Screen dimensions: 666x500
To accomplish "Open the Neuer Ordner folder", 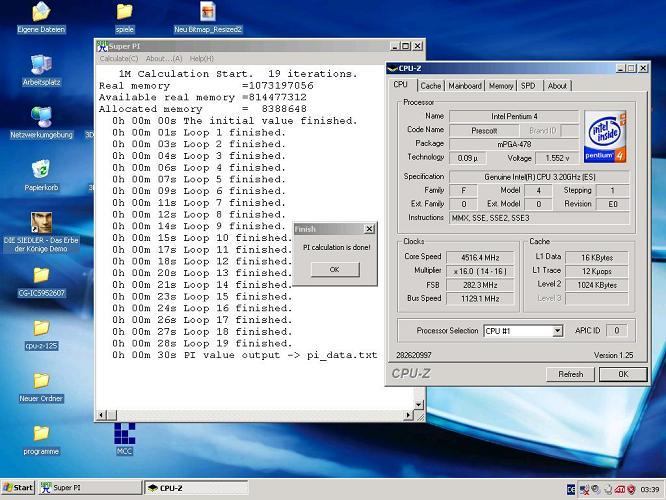I will pos(41,387).
